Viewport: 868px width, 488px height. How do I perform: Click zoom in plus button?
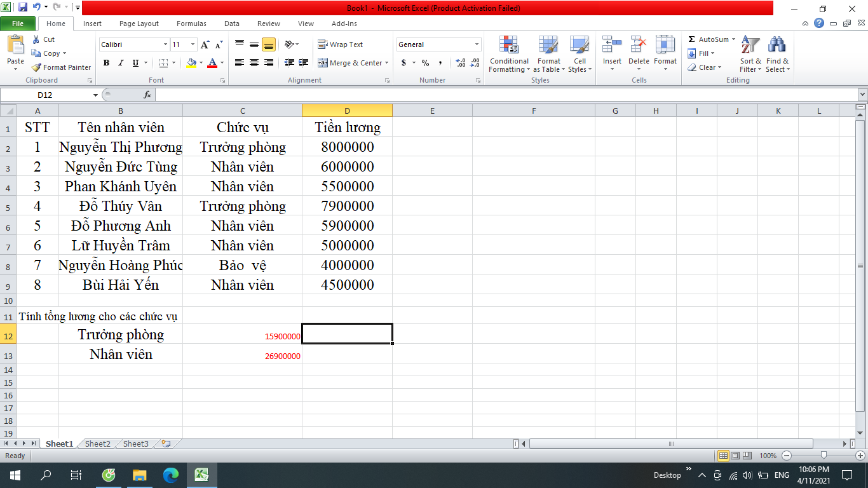tap(860, 456)
